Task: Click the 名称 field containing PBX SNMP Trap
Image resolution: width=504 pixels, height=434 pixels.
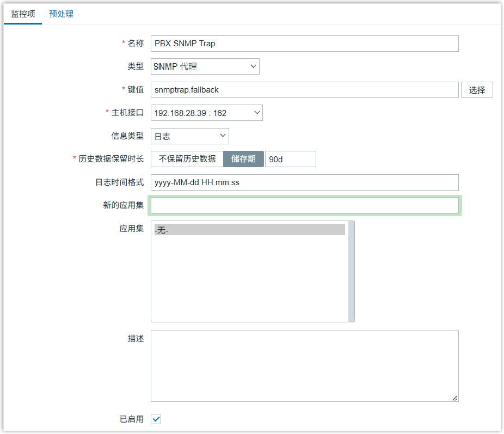Action: tap(304, 44)
